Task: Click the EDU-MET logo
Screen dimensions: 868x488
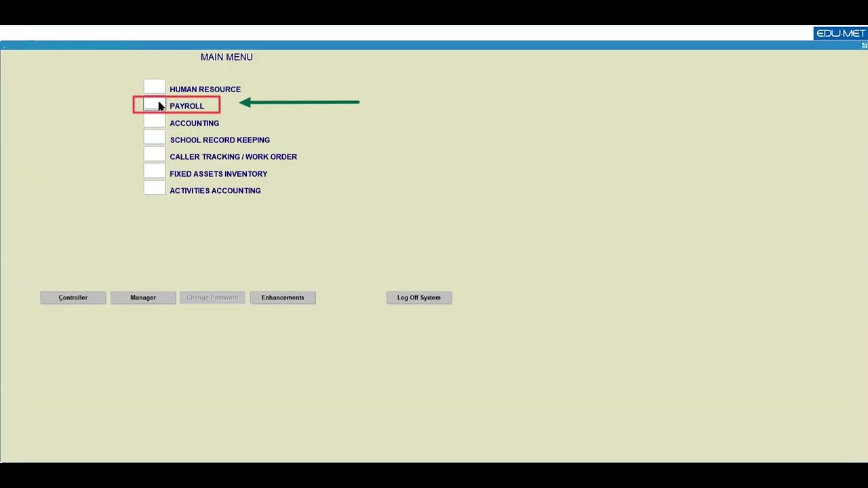Action: 840,33
